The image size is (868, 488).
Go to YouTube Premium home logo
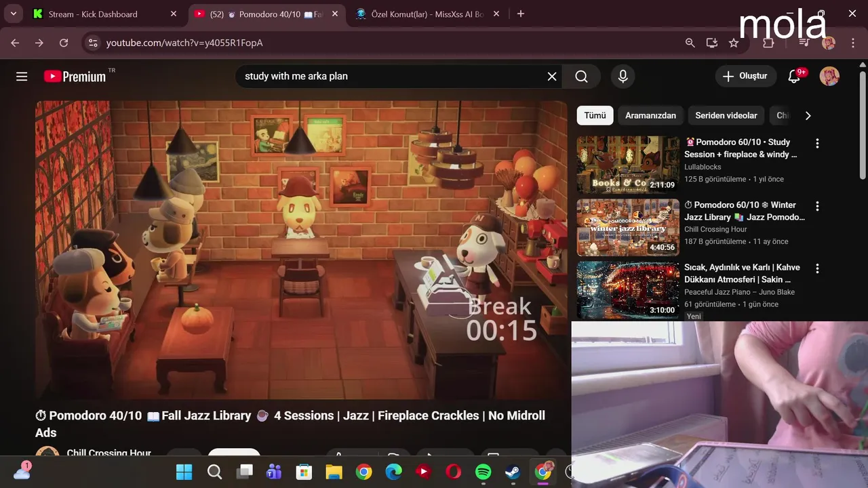[x=75, y=77]
